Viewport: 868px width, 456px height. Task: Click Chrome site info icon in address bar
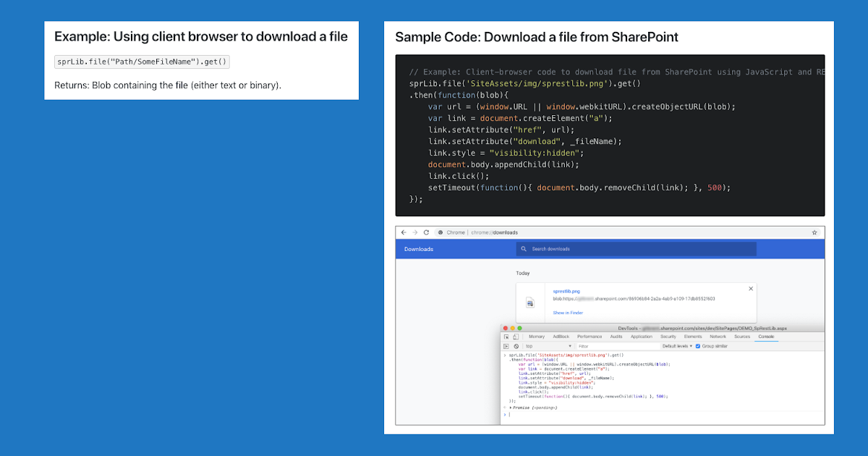pos(440,232)
